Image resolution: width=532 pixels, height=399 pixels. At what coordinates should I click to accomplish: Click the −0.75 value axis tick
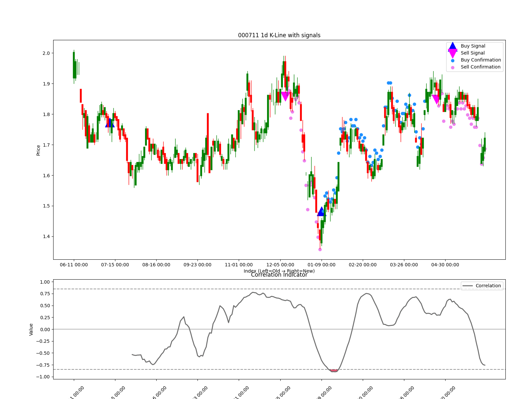(x=43, y=365)
